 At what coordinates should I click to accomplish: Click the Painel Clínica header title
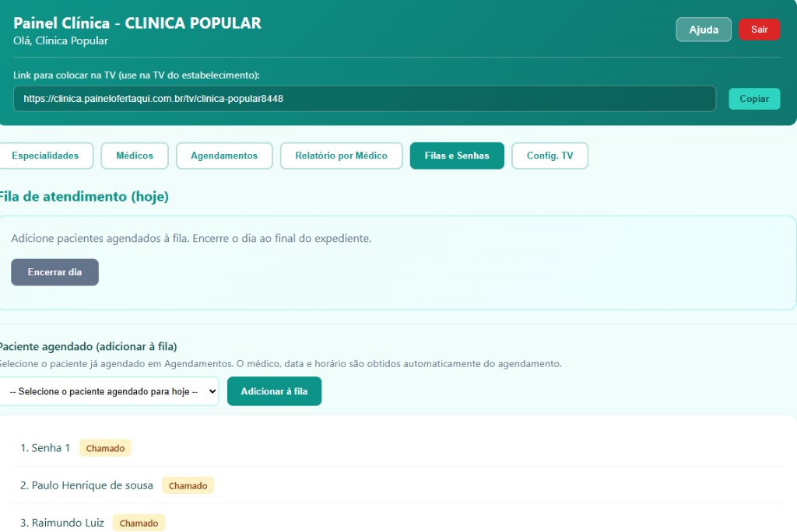137,23
